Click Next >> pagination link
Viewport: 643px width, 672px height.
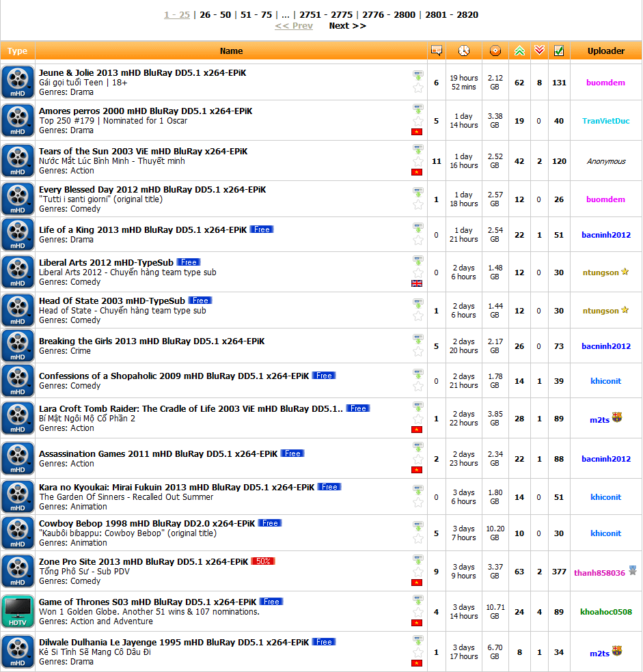tap(347, 26)
